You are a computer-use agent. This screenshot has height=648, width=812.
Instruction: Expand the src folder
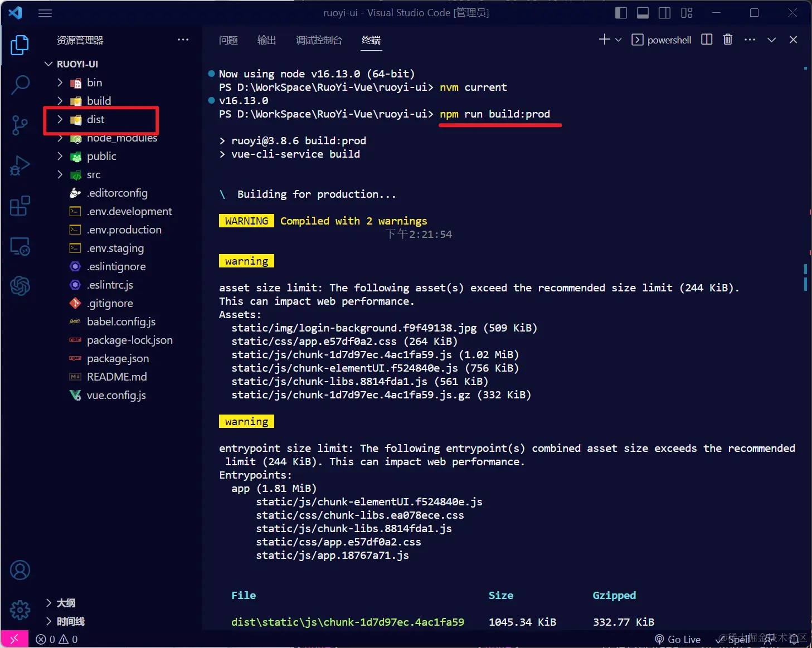click(60, 174)
